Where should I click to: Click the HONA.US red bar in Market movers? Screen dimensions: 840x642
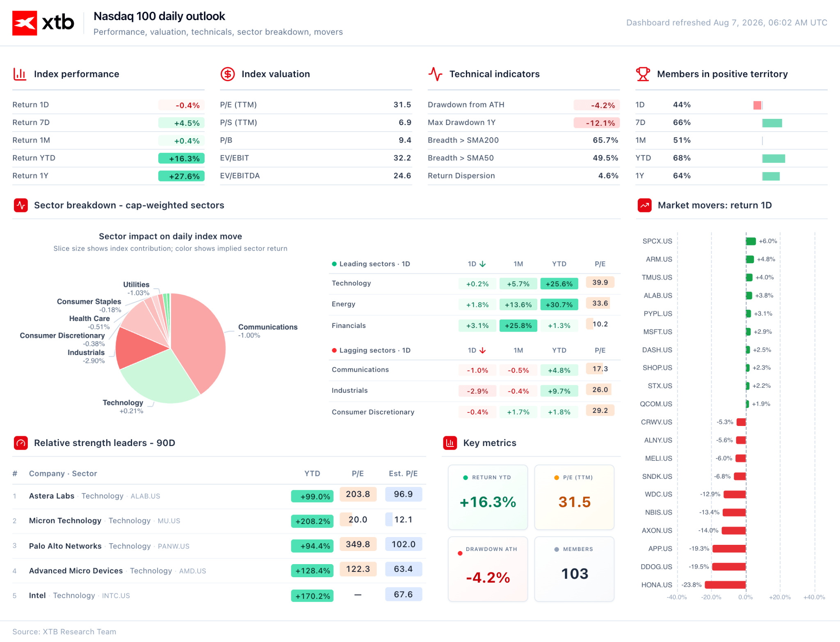[x=725, y=585]
